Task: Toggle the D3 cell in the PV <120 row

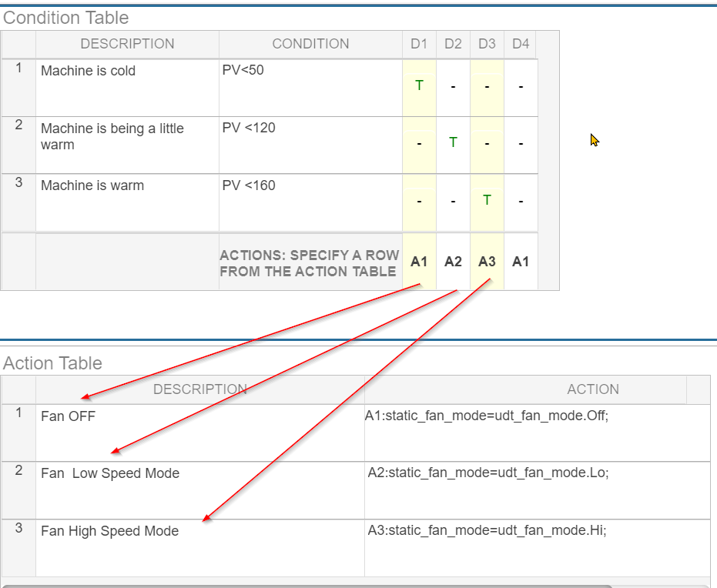Action: (x=487, y=145)
